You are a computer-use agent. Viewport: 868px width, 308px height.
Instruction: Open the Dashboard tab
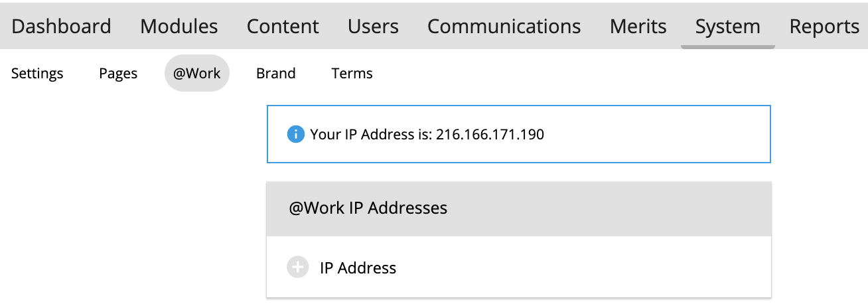point(61,27)
